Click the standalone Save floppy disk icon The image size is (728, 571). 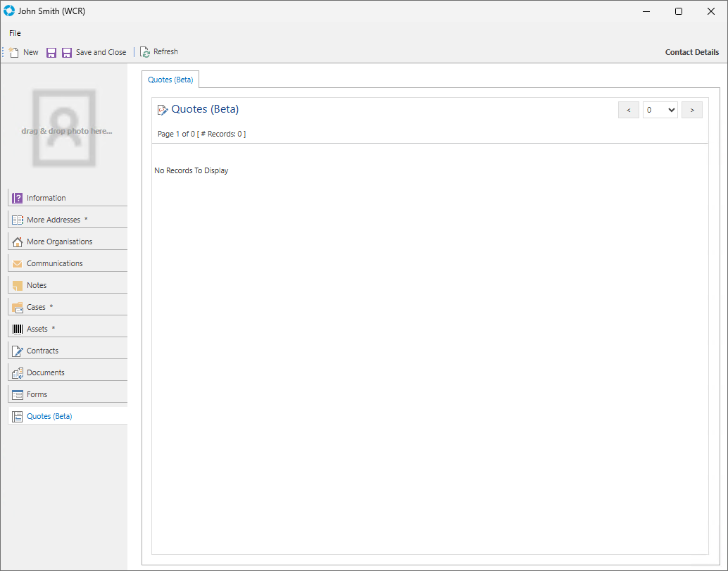click(x=51, y=53)
